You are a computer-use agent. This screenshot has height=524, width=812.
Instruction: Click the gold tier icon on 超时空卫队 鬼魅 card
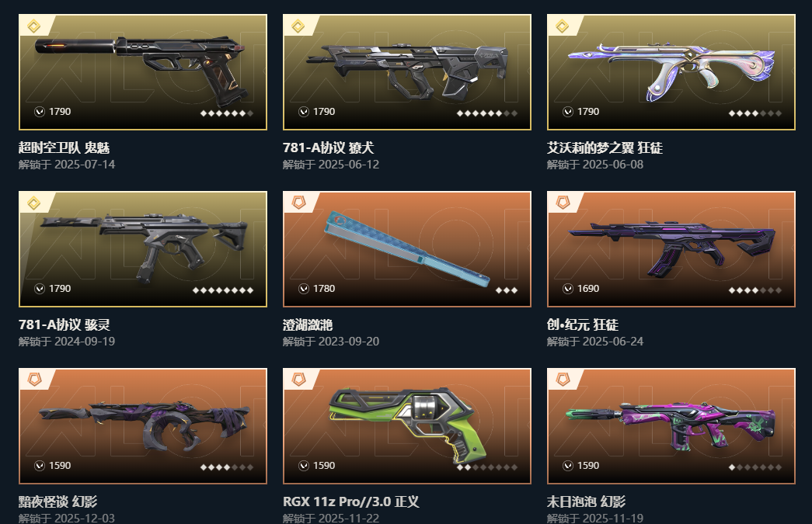point(34,26)
